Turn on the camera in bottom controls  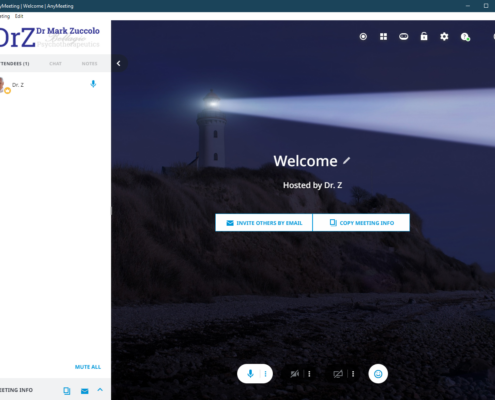tap(295, 374)
